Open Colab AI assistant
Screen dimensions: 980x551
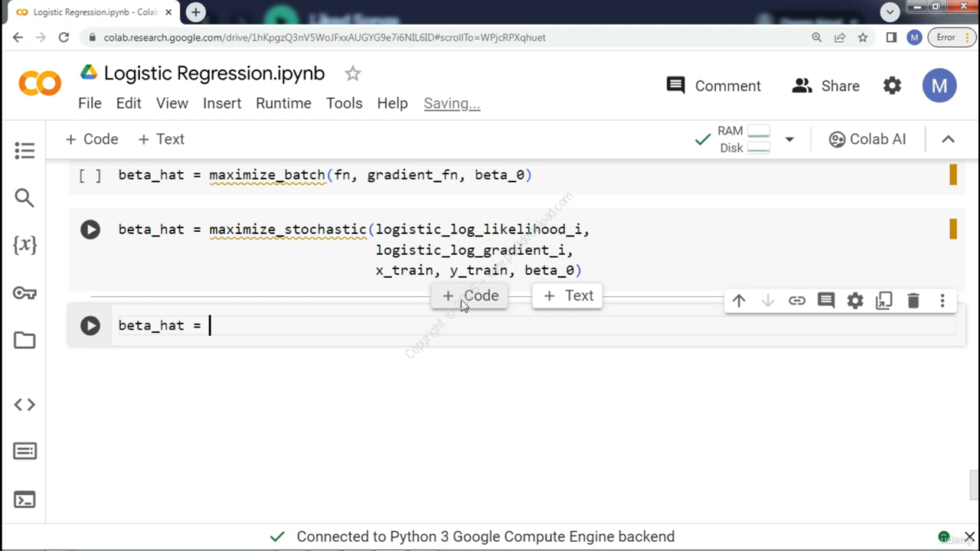click(867, 139)
